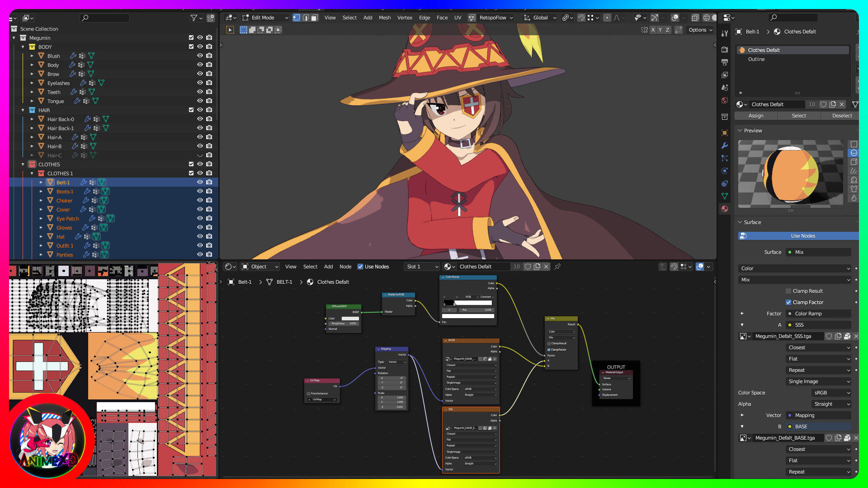Select Outline material slot
This screenshot has height=488, width=868.
click(x=756, y=59)
